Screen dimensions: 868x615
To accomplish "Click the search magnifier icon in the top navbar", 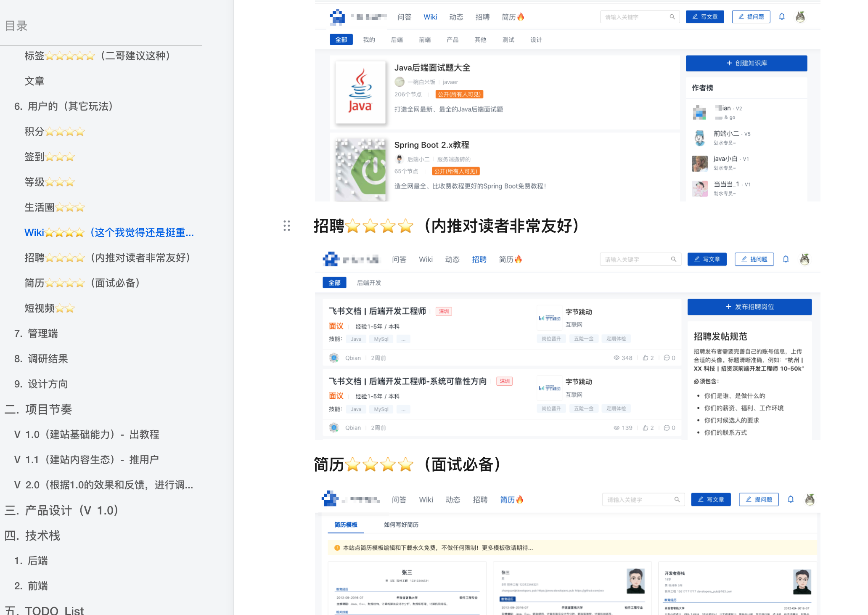I will coord(672,17).
